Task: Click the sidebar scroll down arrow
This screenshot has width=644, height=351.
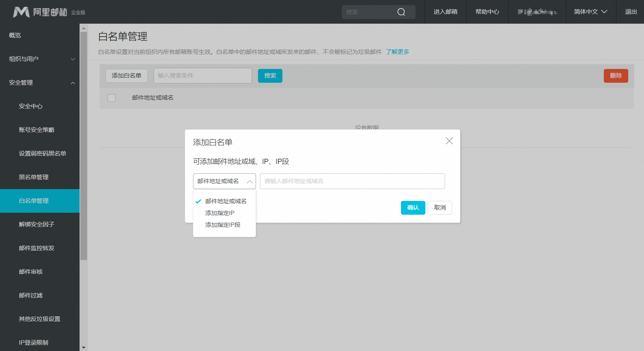Action: [x=84, y=347]
